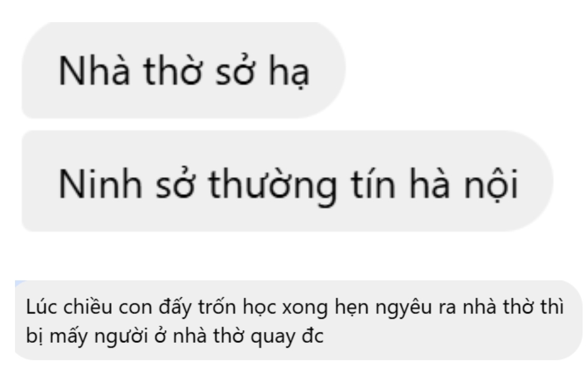Viewport: 588px width, 383px height.
Task: Click the word 'Ninh' in second bubble
Action: point(100,184)
